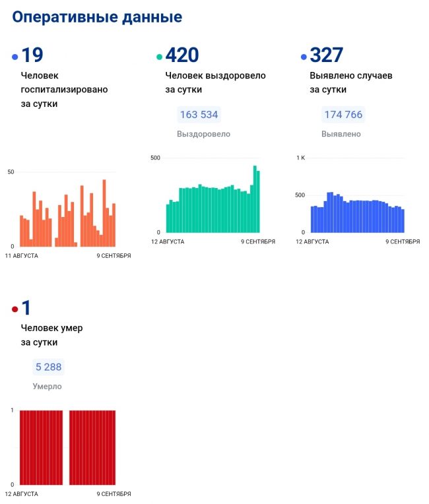Click the orange hospitalizations bar chart
The width and height of the screenshot is (429, 504).
pyautogui.click(x=67, y=212)
